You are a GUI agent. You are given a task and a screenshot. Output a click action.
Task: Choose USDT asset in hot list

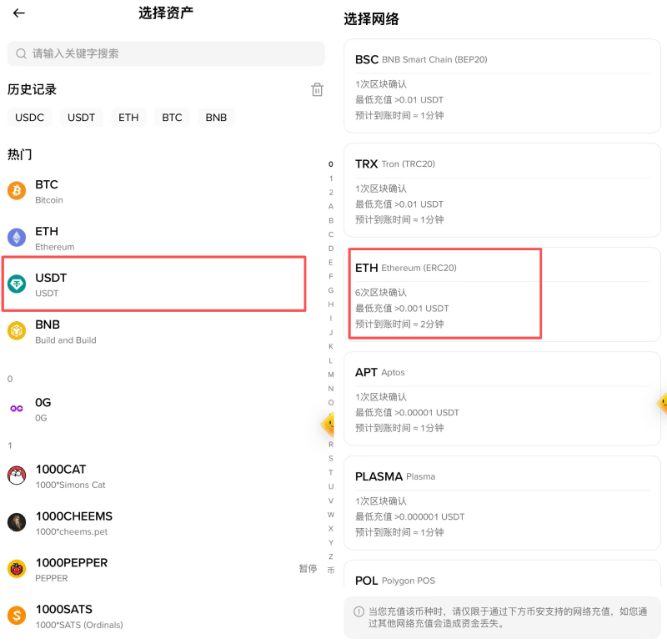(154, 284)
